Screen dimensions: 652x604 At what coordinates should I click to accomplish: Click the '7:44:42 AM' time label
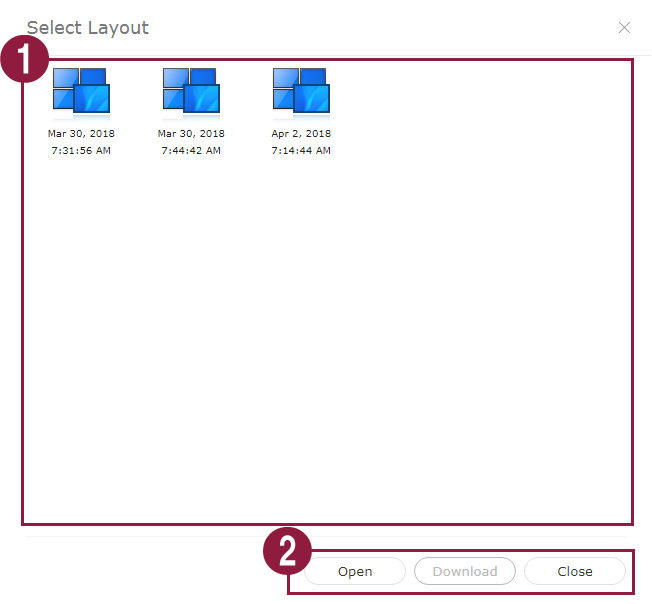tap(191, 151)
